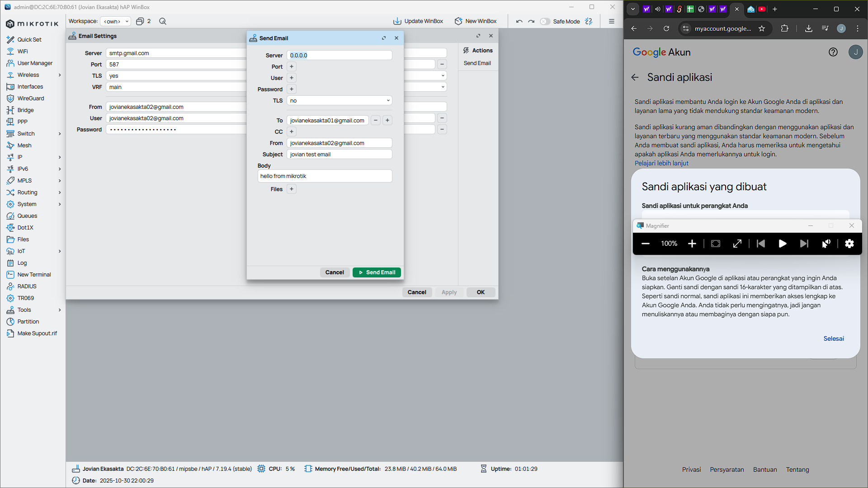
Task: Click OK in Email Settings window
Action: tap(481, 292)
